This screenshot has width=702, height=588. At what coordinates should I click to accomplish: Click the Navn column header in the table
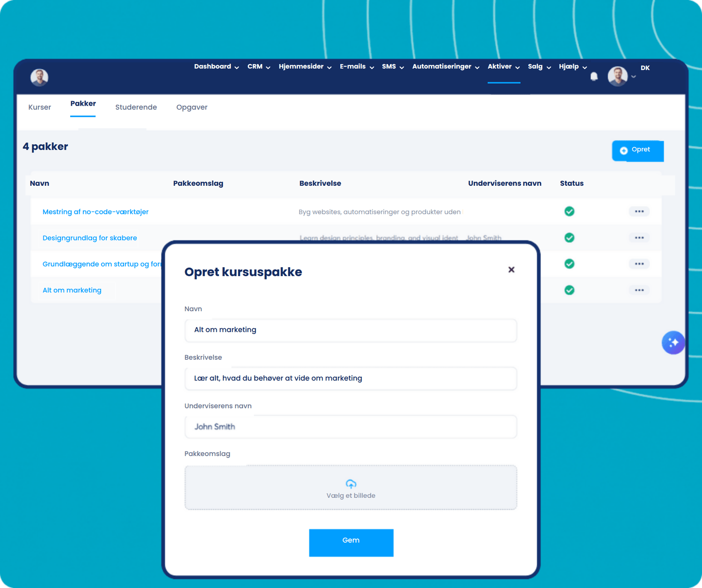pos(39,183)
